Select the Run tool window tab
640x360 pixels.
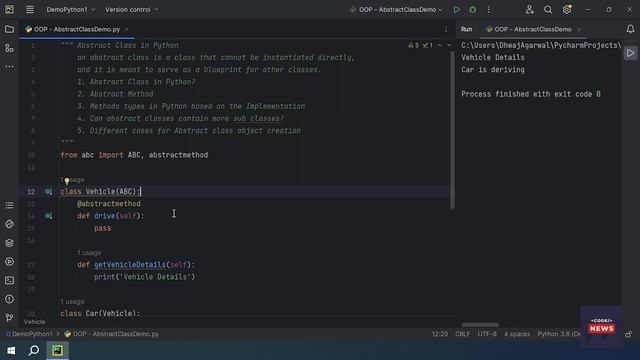[x=466, y=29]
